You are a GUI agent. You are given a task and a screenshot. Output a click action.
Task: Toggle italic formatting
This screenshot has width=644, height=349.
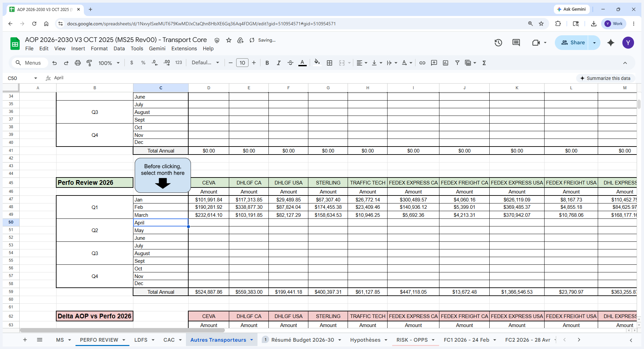[x=279, y=63]
